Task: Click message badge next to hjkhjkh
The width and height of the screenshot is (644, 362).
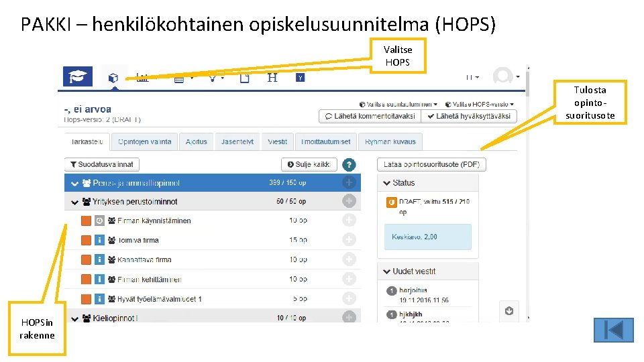Action: (x=391, y=315)
